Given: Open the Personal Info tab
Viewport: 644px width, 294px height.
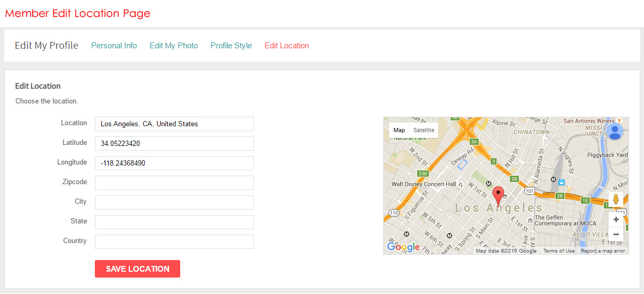Looking at the screenshot, I should 114,46.
